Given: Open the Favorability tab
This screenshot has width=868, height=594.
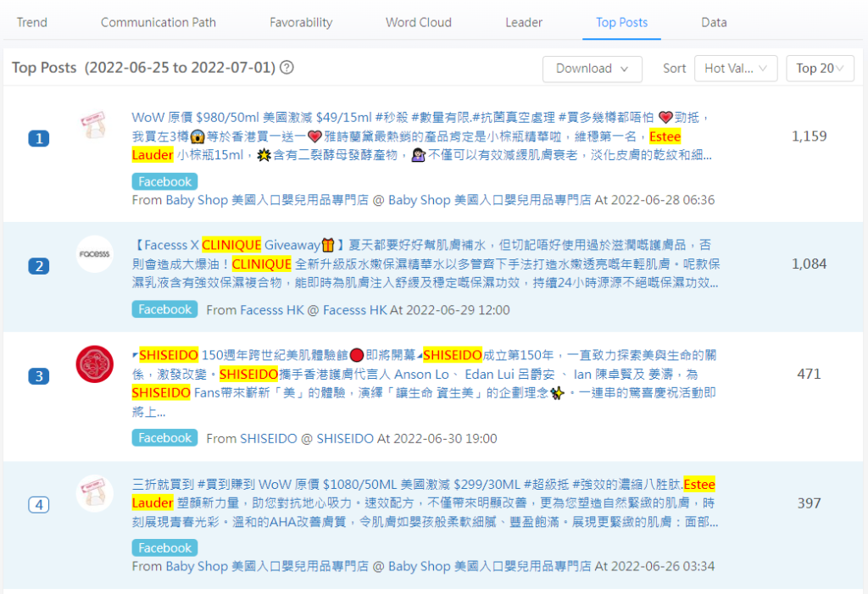Looking at the screenshot, I should [x=301, y=22].
